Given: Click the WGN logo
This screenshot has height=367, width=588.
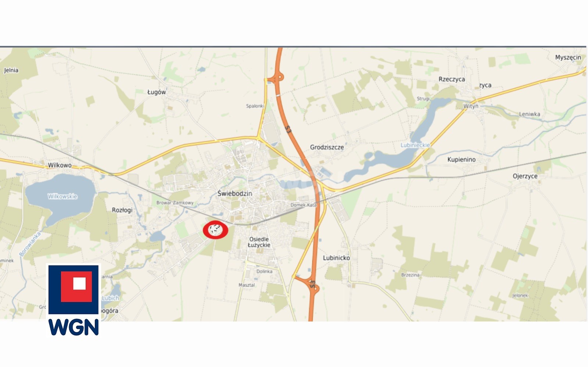Looking at the screenshot, I should click(74, 300).
